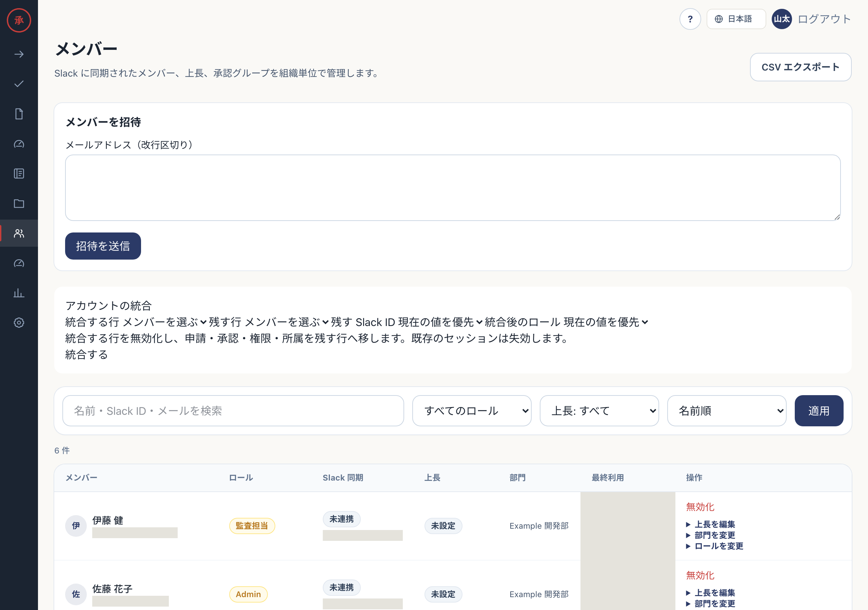Click the 最終利用 column header
Screen dimensions: 868x610
coord(608,478)
